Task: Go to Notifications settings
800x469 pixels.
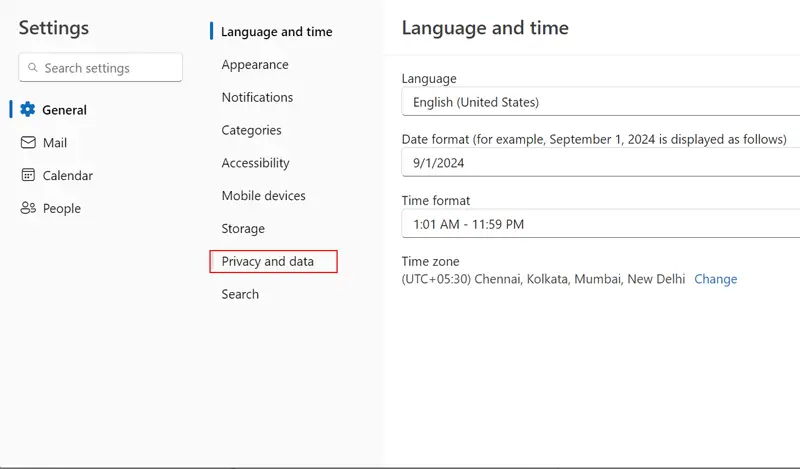Action: point(257,98)
